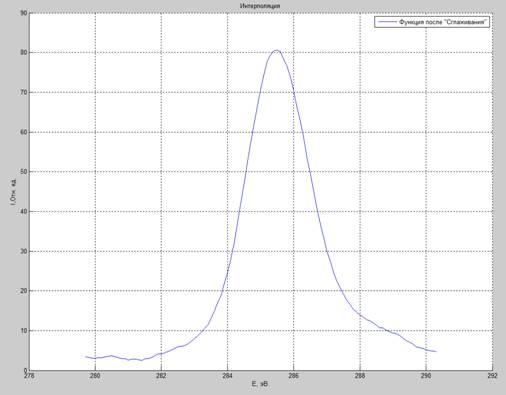Click the y-axis label 'I,Отн. ед.'

tap(14, 192)
